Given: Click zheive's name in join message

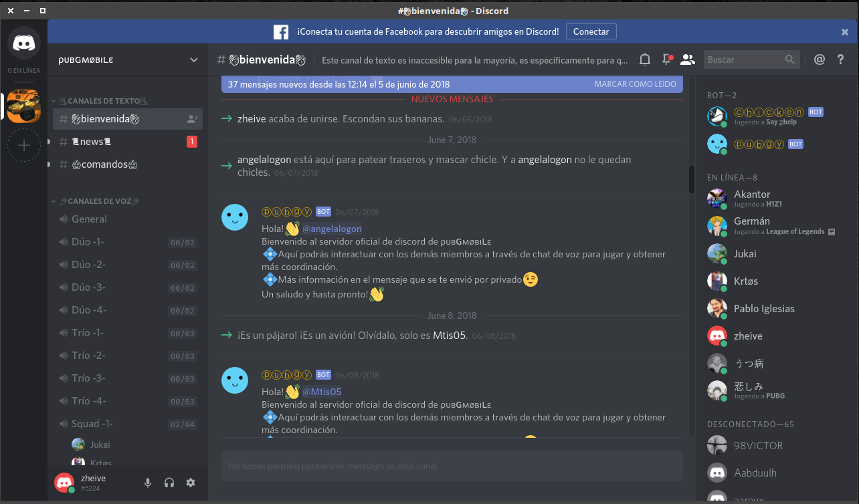Looking at the screenshot, I should (252, 119).
